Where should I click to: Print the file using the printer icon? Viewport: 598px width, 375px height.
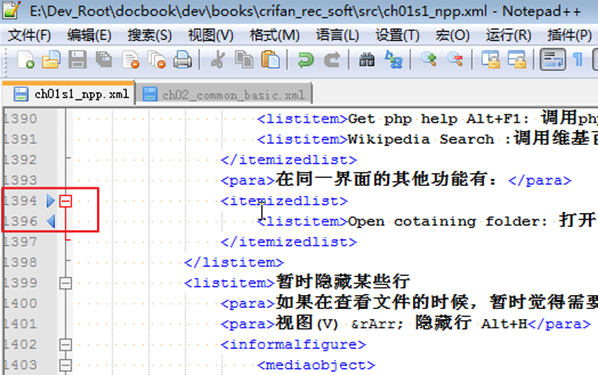[183, 60]
